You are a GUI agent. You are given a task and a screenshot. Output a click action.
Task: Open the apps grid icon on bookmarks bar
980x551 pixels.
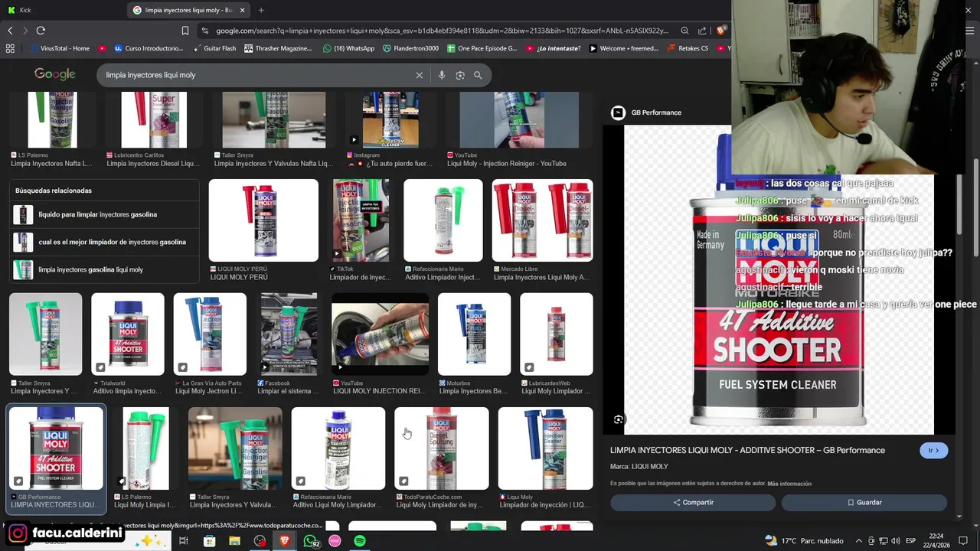click(x=10, y=48)
